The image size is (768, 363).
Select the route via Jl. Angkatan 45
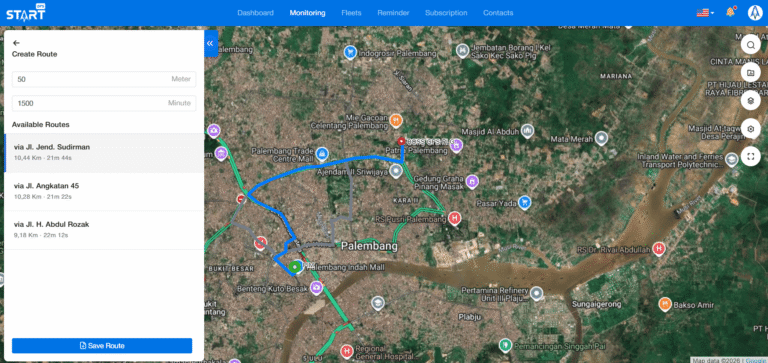click(x=104, y=192)
